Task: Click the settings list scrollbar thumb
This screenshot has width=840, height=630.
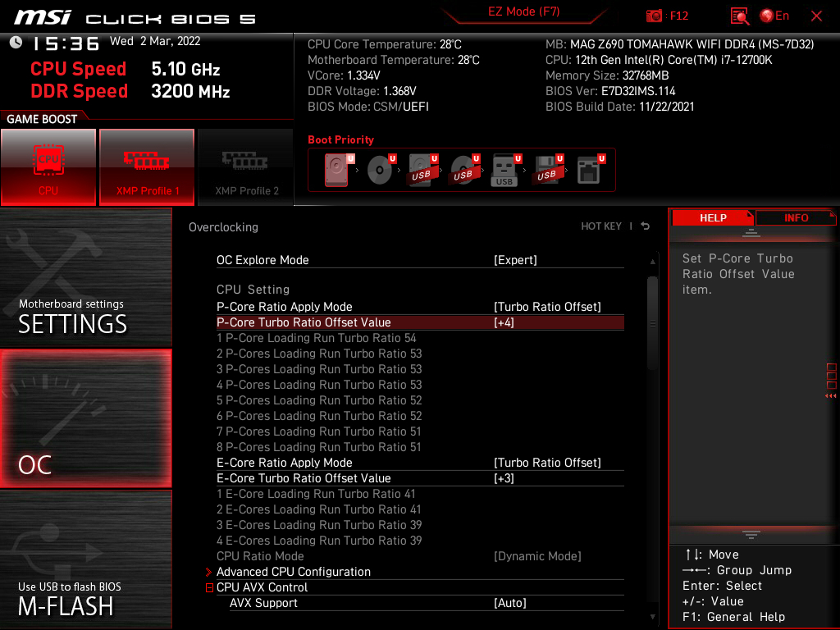Action: click(652, 323)
